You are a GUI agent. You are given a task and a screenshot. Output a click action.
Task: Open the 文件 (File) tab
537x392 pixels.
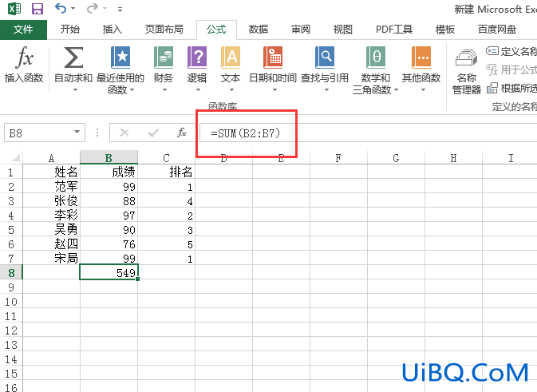[x=23, y=30]
